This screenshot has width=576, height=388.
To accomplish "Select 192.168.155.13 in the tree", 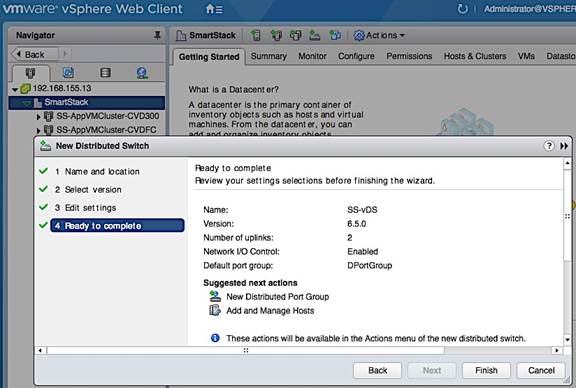I will [62, 88].
